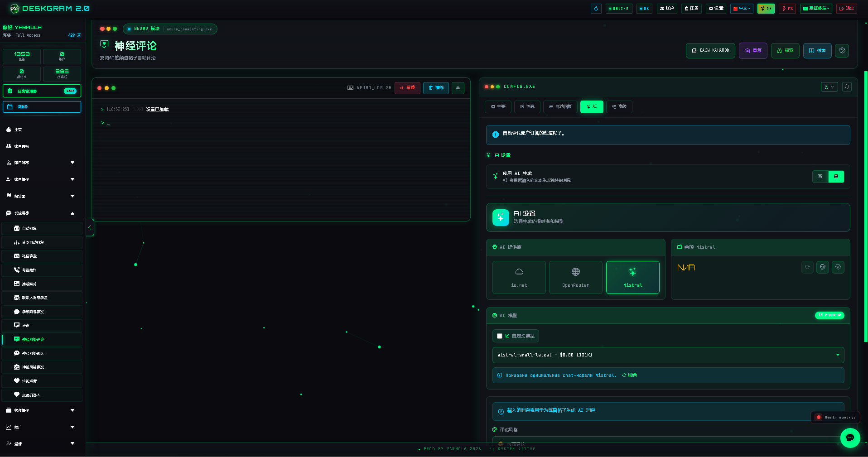
Task: Open the 设置 settings button in top bar
Action: point(716,9)
